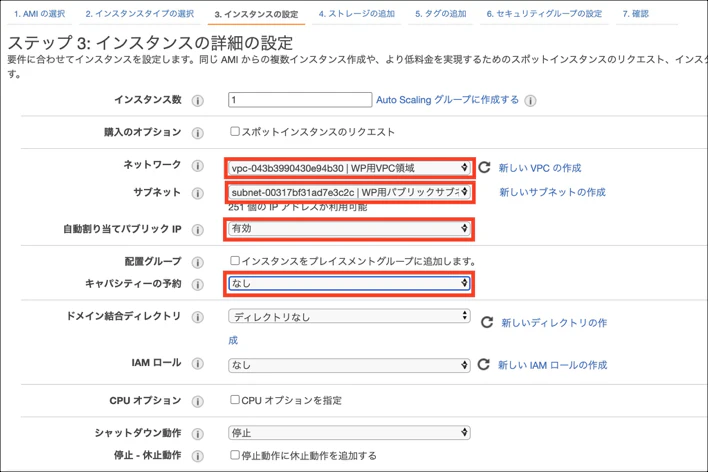The image size is (708, 472).
Task: Go to step 7. 確認
Action: coord(635,14)
